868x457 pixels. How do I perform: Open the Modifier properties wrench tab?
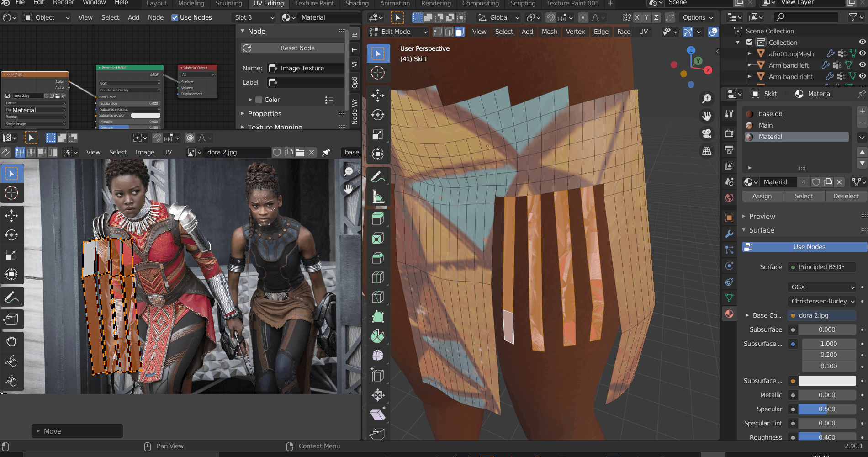click(729, 234)
